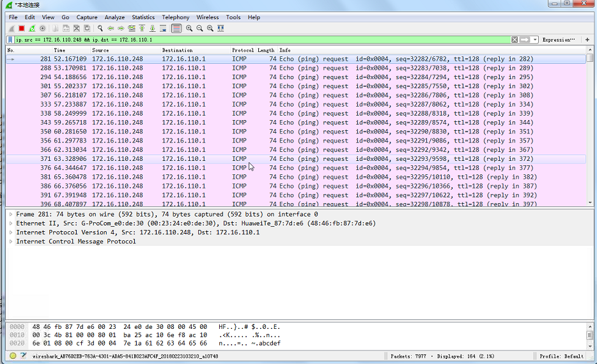Clear the display filter
This screenshot has height=364, width=597.
point(515,40)
